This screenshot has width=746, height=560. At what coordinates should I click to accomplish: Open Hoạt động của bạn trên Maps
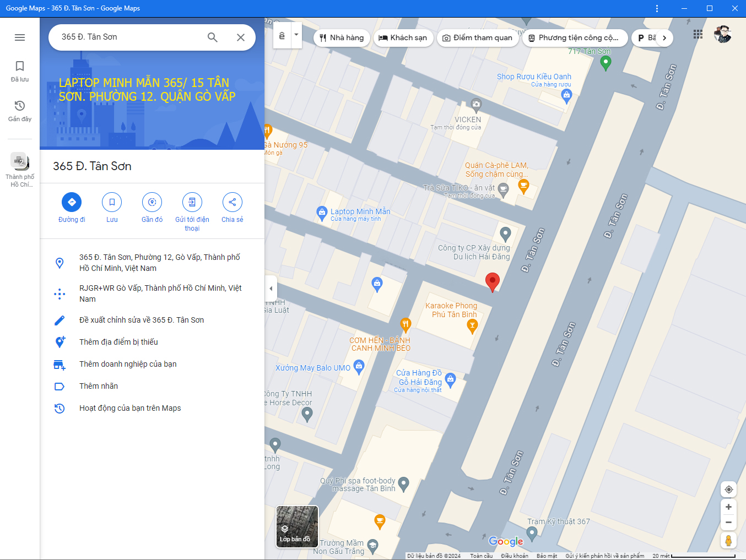click(x=152, y=408)
